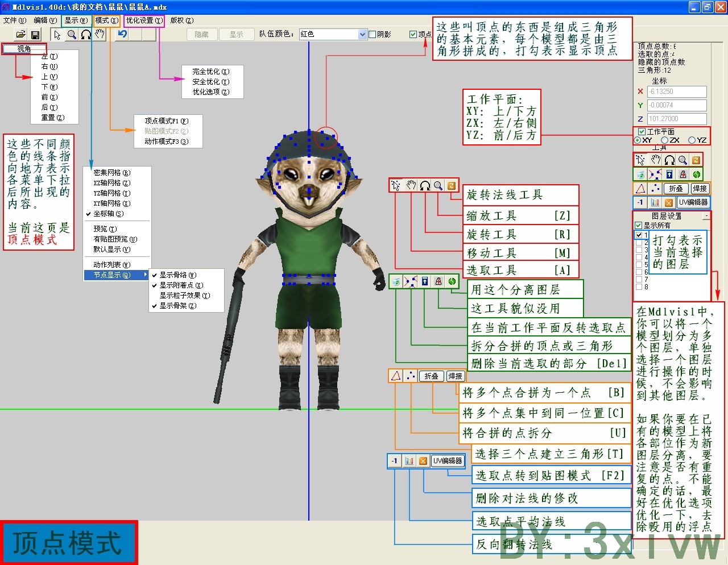Screen dimensions: 728x565
Task: Uncheck the 工作平面 checkbox
Action: [x=642, y=132]
